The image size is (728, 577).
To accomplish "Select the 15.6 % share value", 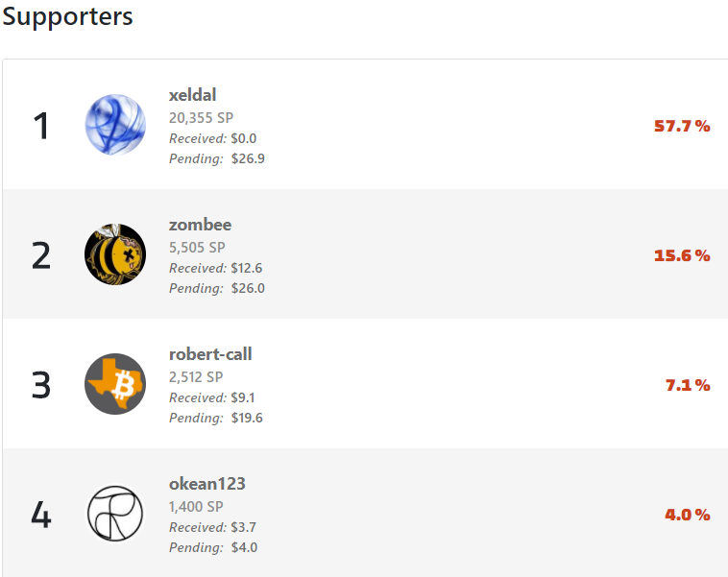I will [682, 255].
